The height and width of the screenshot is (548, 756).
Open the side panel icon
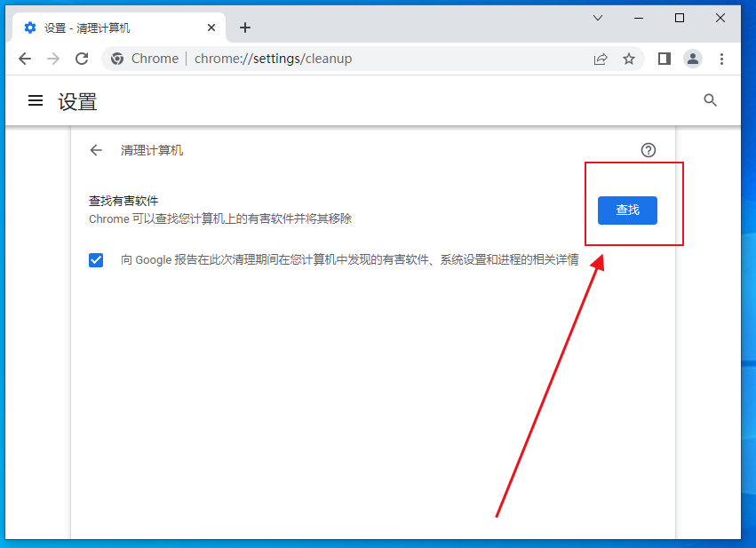tap(664, 59)
